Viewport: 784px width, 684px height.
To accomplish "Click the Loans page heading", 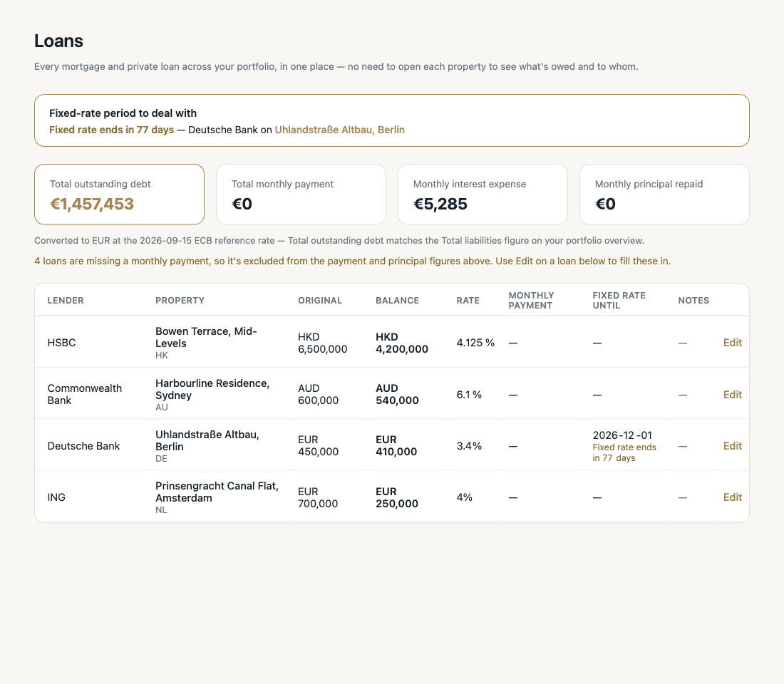I will tap(58, 41).
